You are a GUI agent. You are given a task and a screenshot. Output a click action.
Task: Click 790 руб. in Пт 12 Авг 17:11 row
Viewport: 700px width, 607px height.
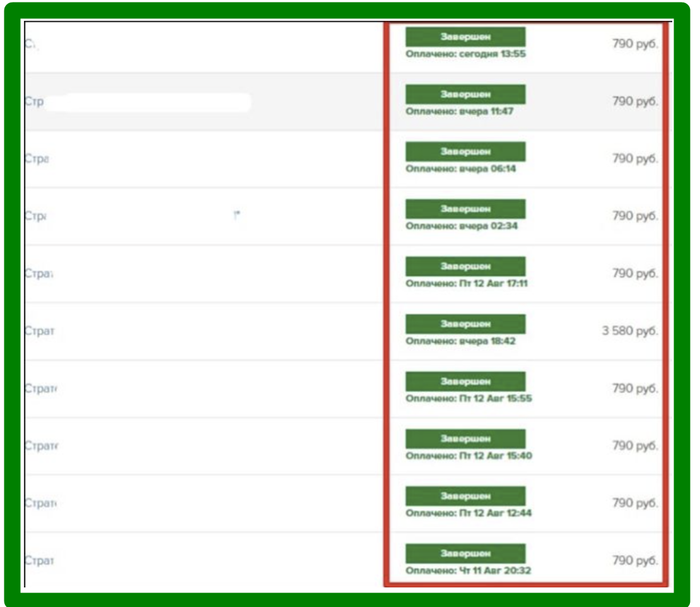pyautogui.click(x=635, y=273)
